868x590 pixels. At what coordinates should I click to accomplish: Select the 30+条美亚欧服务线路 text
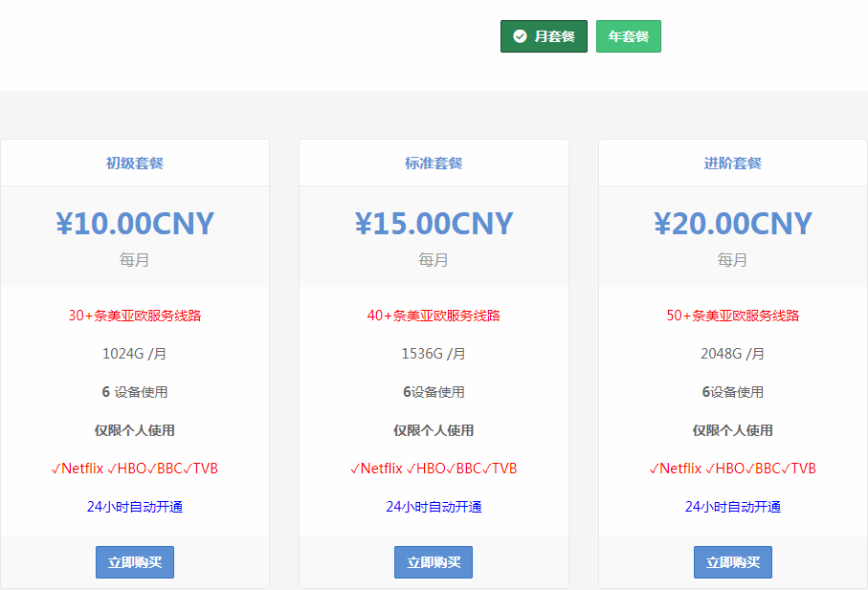[x=135, y=316]
